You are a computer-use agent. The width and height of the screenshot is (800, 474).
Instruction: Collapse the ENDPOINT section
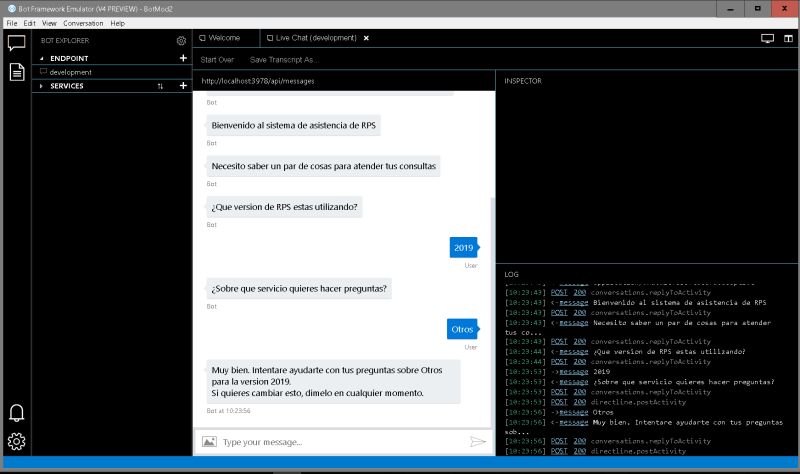pyautogui.click(x=42, y=59)
